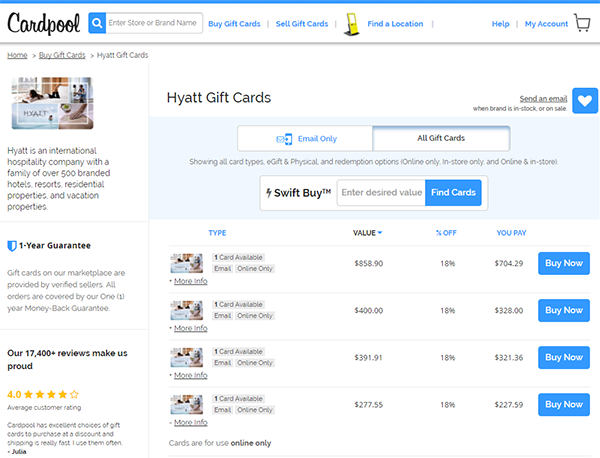The image size is (600, 458).
Task: Open Sell Gift Cards menu
Action: [302, 24]
